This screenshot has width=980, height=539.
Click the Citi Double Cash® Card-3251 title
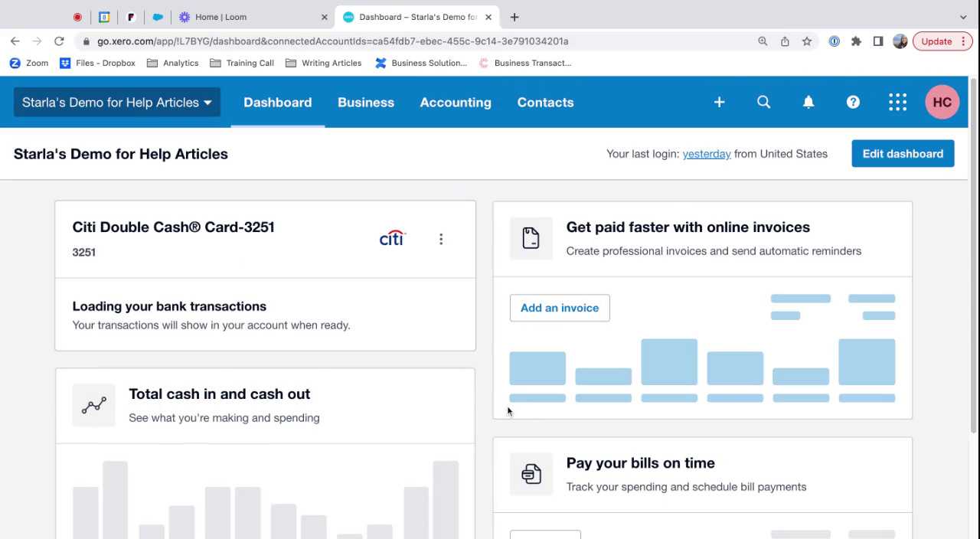tap(173, 227)
